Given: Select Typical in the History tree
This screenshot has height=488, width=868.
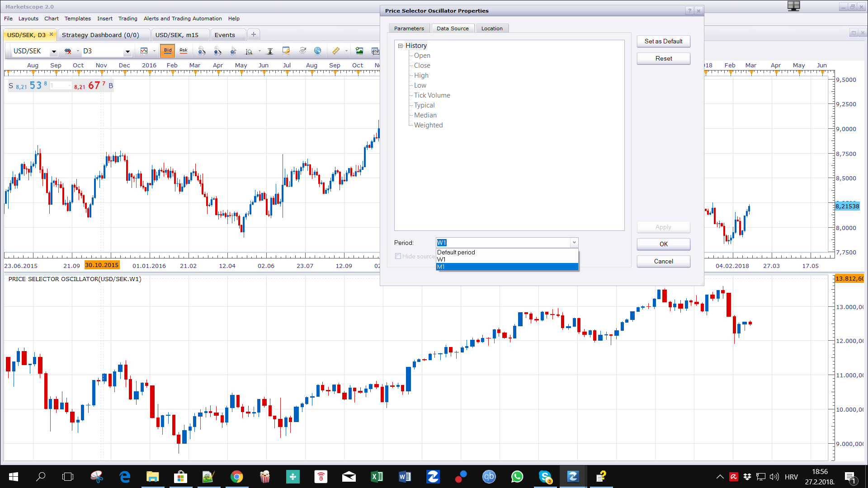Looking at the screenshot, I should [424, 105].
